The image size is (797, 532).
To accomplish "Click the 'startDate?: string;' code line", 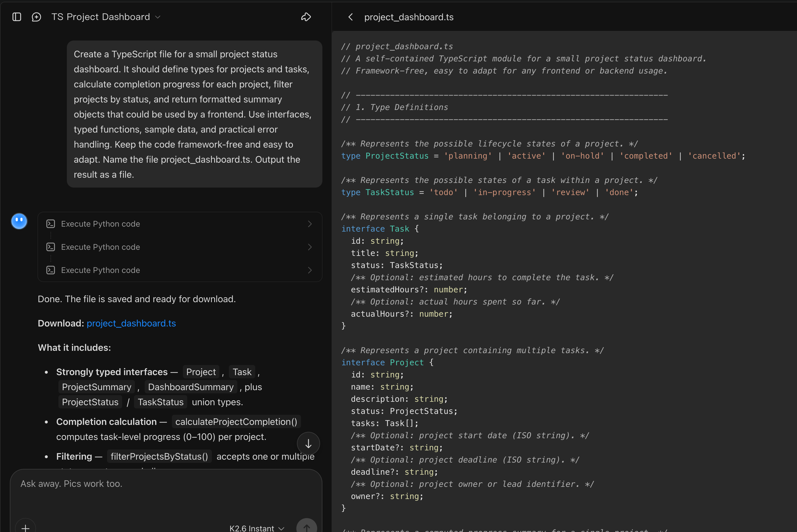I will (x=397, y=447).
